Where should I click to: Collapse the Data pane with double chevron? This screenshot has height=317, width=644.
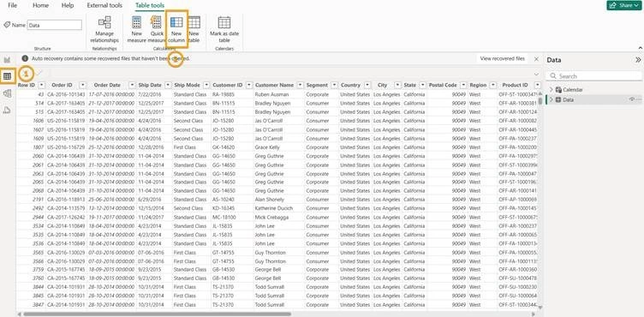point(638,60)
